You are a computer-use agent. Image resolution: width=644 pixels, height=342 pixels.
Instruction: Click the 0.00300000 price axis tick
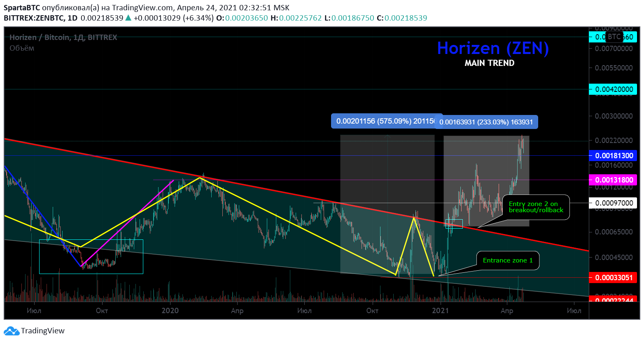(614, 116)
